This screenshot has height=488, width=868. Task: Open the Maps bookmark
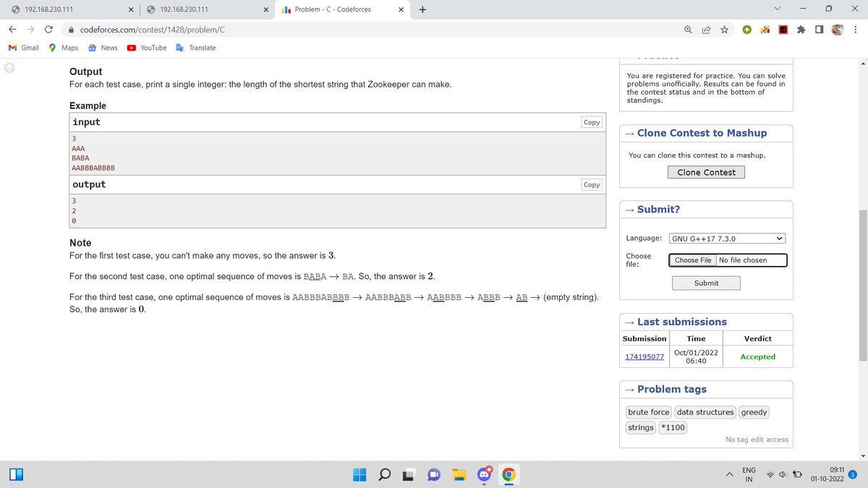[x=63, y=48]
